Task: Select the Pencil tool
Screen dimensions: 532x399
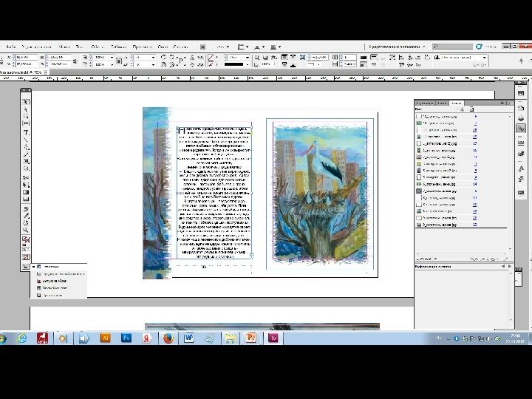Action: point(26,154)
